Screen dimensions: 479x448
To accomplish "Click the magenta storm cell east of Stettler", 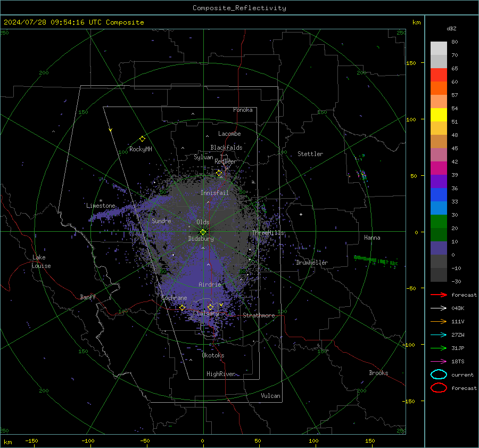I will (x=362, y=175).
